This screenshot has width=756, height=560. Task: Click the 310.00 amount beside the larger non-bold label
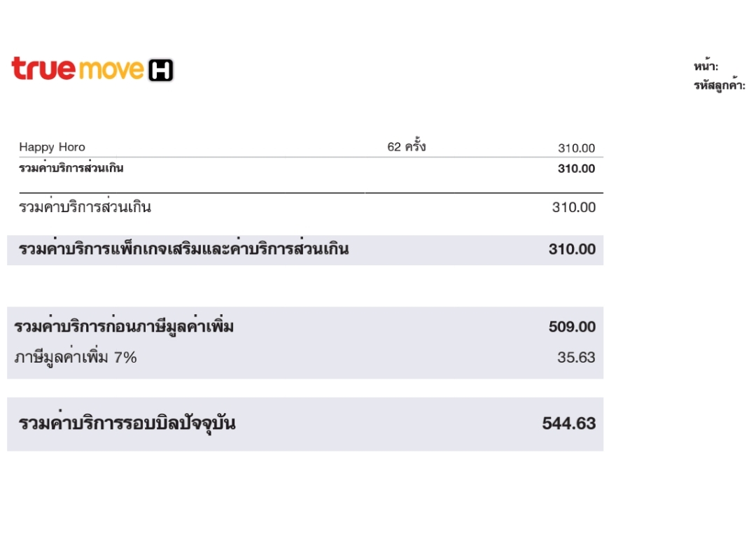[x=574, y=207]
